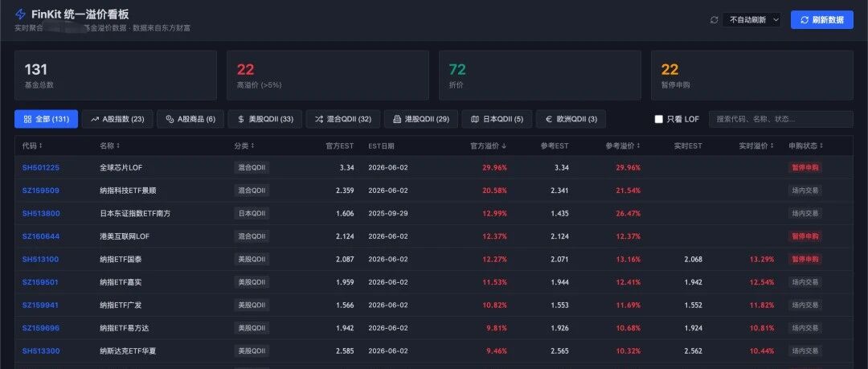This screenshot has width=868, height=369.
Task: Open fund code link SH513300
Action: click(41, 351)
